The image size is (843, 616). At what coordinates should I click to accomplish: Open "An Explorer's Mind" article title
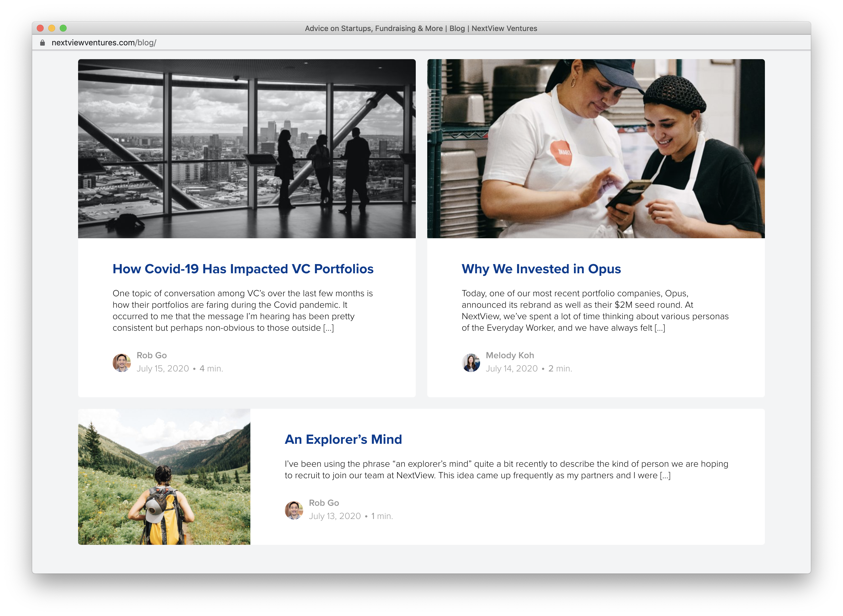point(343,440)
